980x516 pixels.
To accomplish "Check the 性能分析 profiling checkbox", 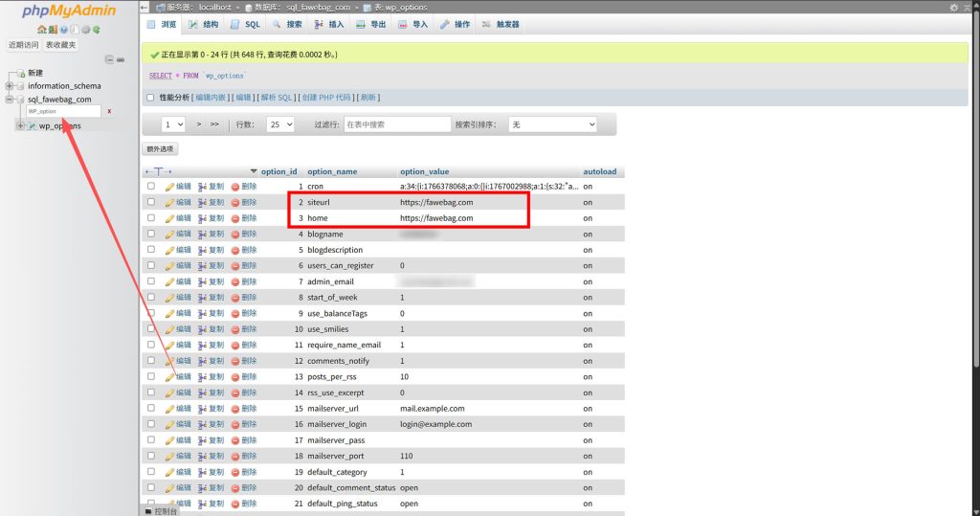I will [x=150, y=97].
